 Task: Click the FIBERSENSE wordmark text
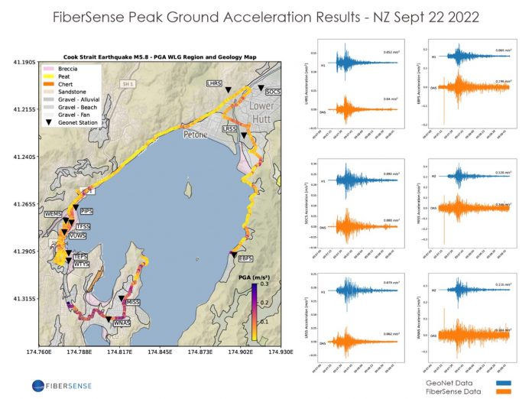[x=69, y=386]
